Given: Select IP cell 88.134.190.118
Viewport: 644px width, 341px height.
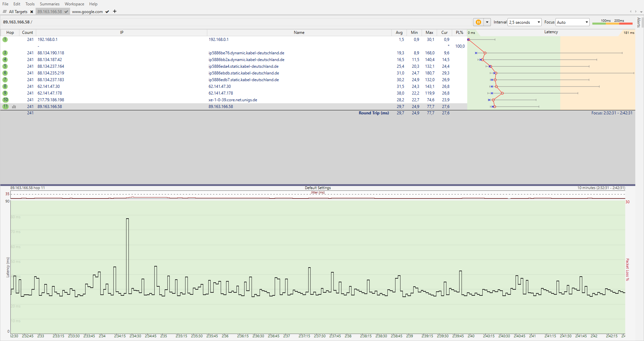Looking at the screenshot, I should click(51, 53).
